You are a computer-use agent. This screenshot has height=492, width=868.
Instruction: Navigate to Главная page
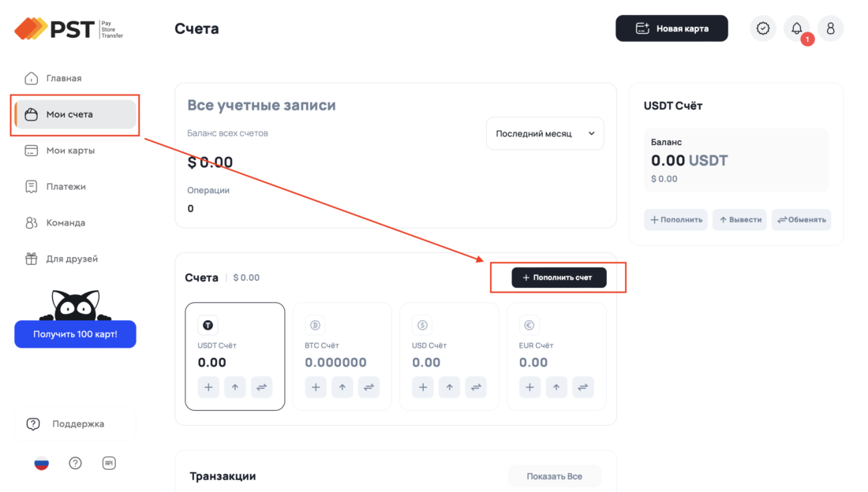point(63,78)
